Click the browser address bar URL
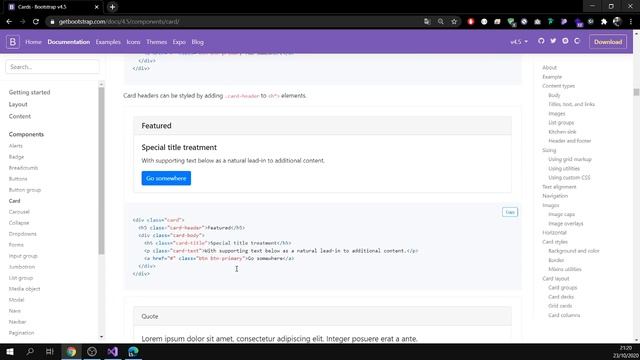Viewport: 640px width, 360px height. click(x=119, y=22)
